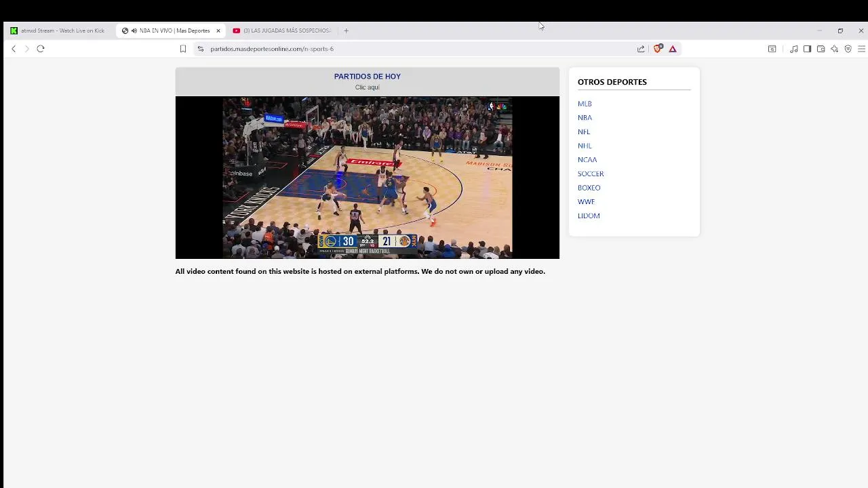Screen dimensions: 868x488
Task: Mute the NBA EN VIVO tab audio icon
Action: click(134, 30)
